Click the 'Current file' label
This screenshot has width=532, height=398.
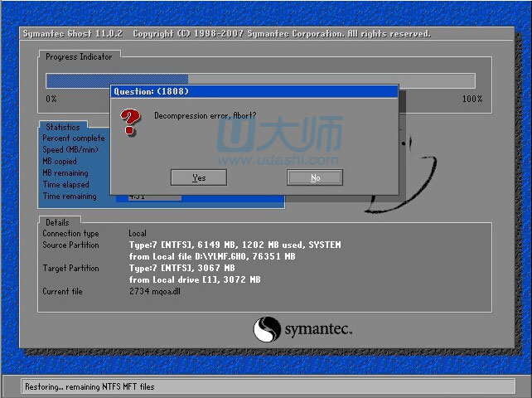pyautogui.click(x=62, y=291)
